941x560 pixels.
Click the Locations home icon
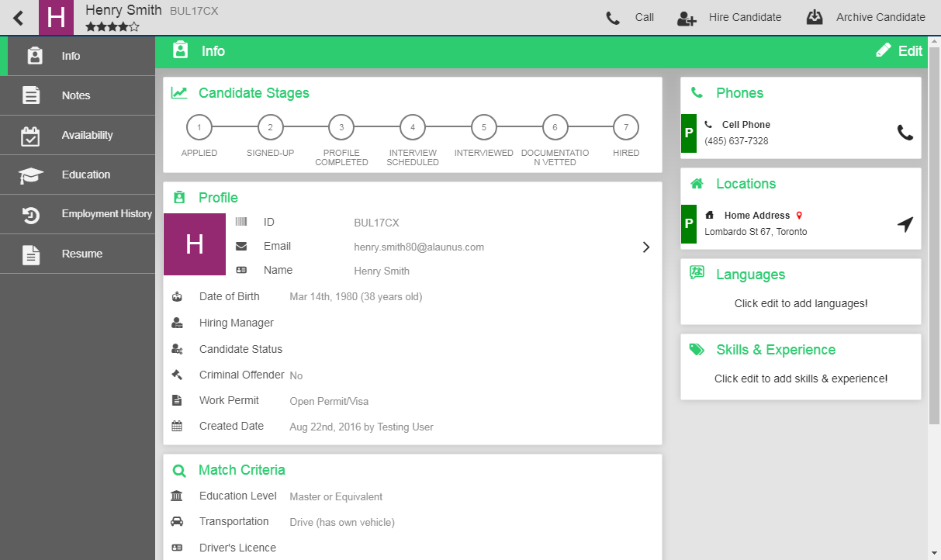point(697,184)
